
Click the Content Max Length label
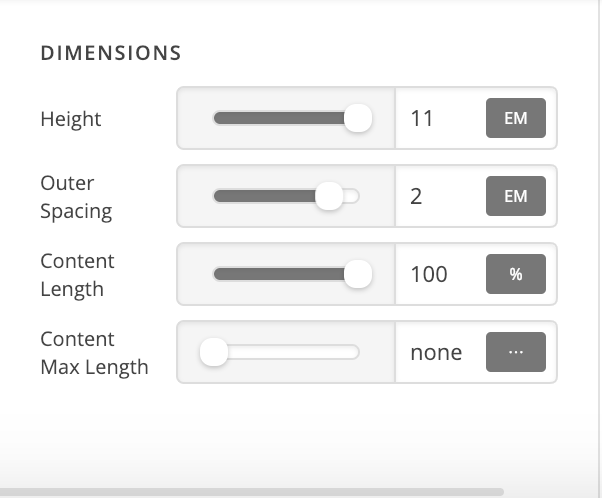[x=94, y=352]
